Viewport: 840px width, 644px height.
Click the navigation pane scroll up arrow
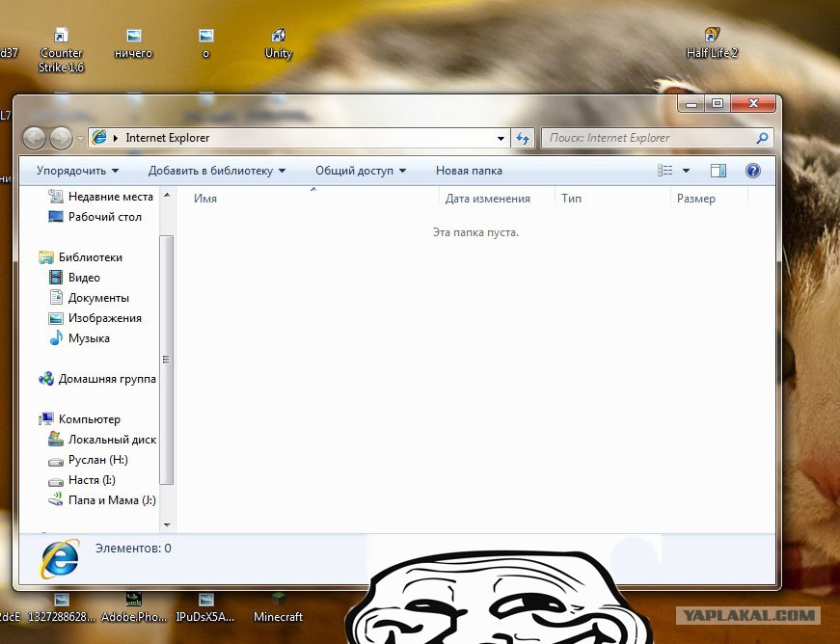pyautogui.click(x=167, y=195)
